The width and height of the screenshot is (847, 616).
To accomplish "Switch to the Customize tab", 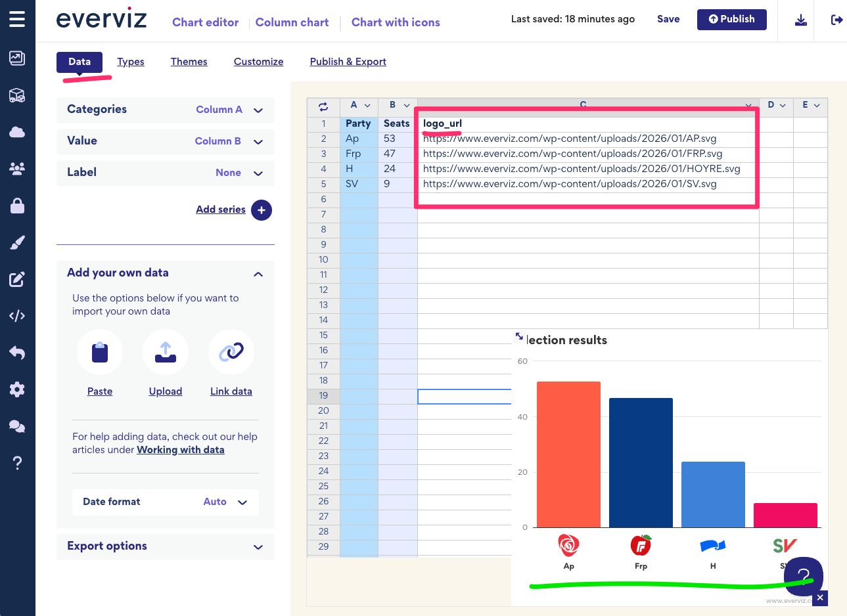I will [x=258, y=62].
